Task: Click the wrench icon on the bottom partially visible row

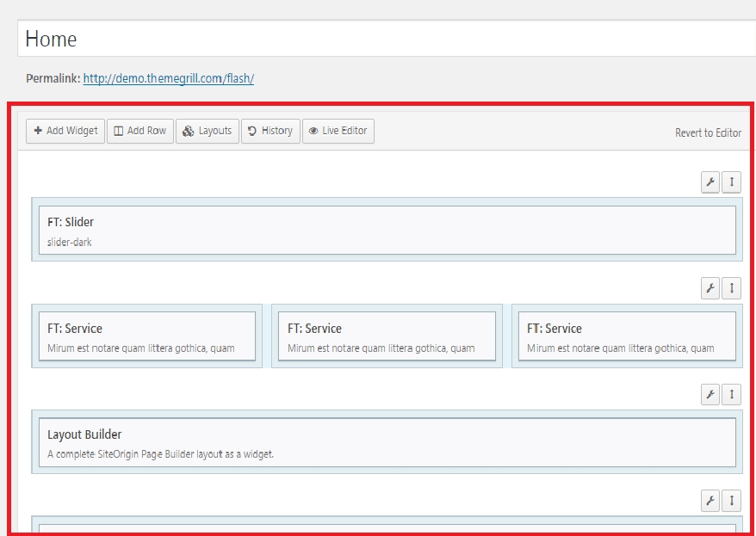Action: click(709, 500)
